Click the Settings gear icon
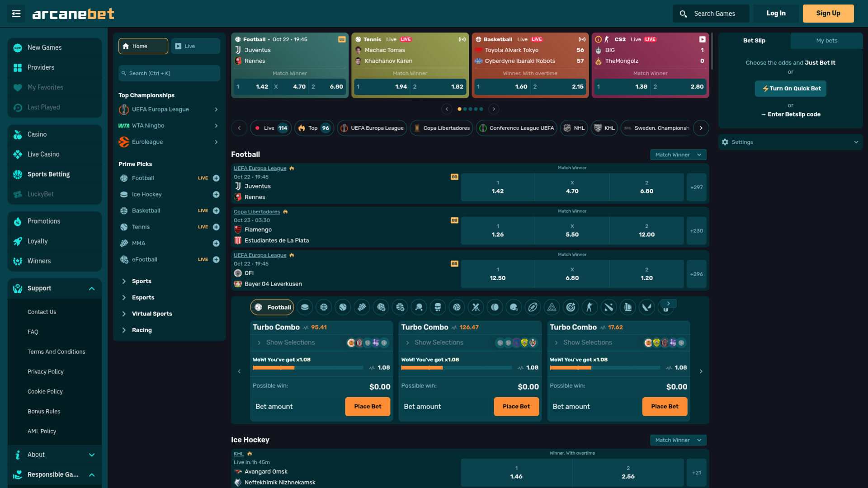This screenshot has width=868, height=488. pos(725,142)
